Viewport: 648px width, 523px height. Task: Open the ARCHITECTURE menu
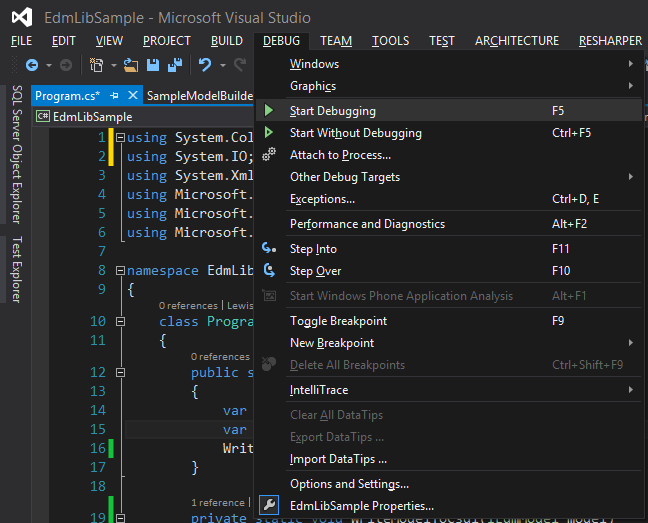517,41
